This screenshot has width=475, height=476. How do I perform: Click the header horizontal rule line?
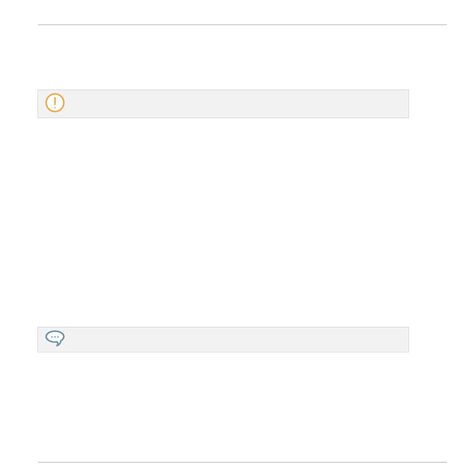(x=242, y=25)
